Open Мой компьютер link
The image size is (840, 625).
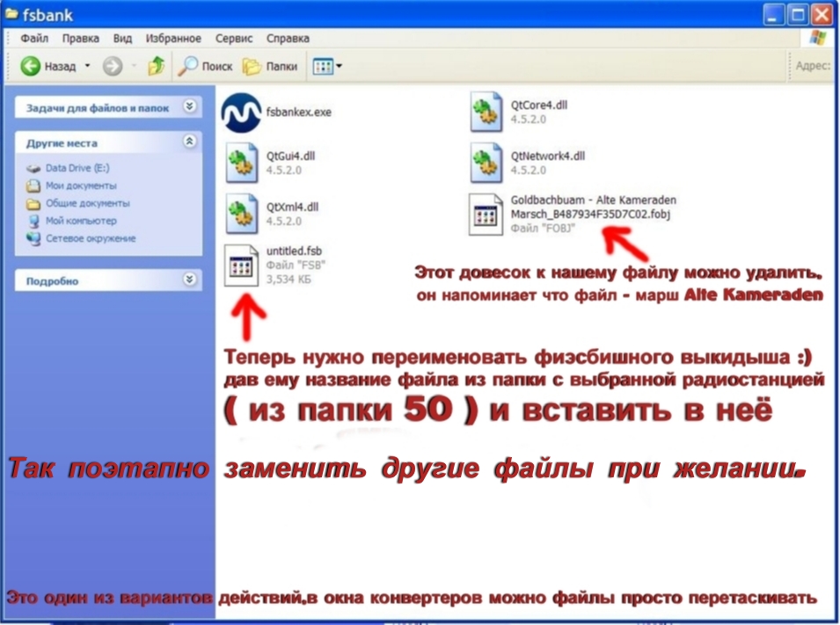point(81,221)
